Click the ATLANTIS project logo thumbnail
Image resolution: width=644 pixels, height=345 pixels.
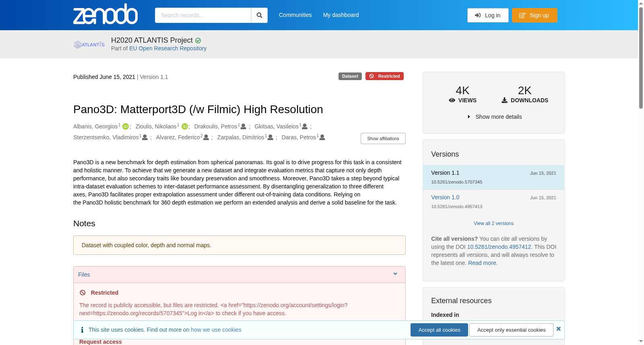tap(89, 44)
